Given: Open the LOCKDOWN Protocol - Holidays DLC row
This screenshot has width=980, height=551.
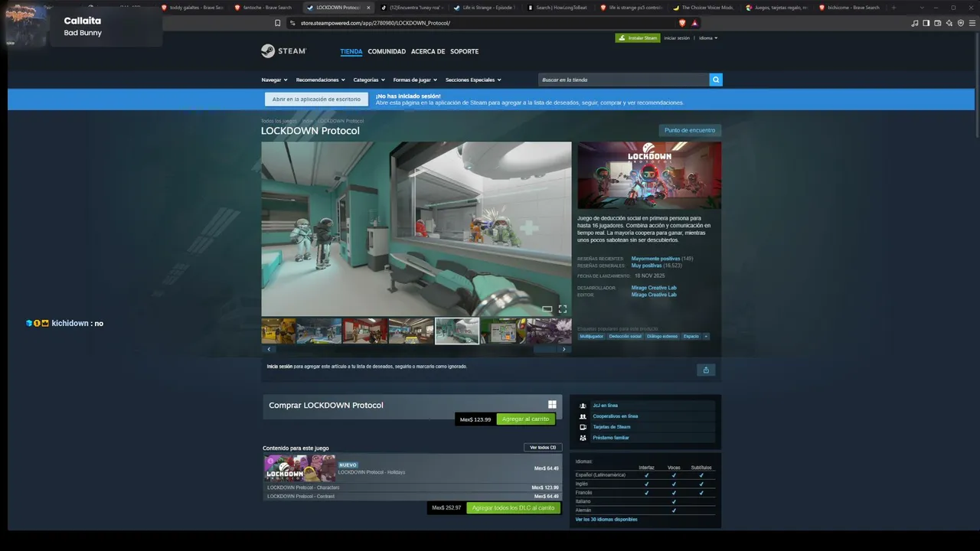Looking at the screenshot, I should point(413,468).
